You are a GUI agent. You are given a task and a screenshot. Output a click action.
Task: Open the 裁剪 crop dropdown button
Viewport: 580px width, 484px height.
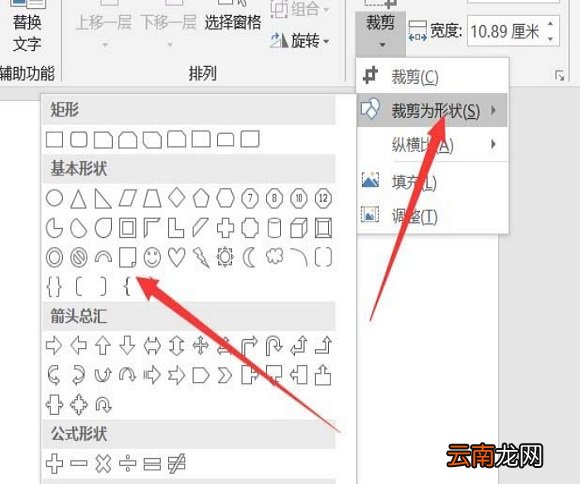[x=381, y=33]
